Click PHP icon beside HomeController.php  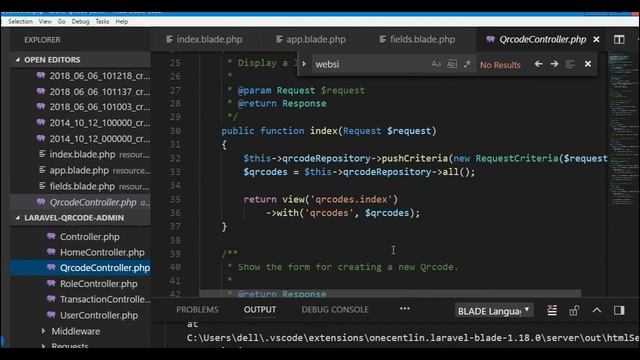[x=51, y=252]
